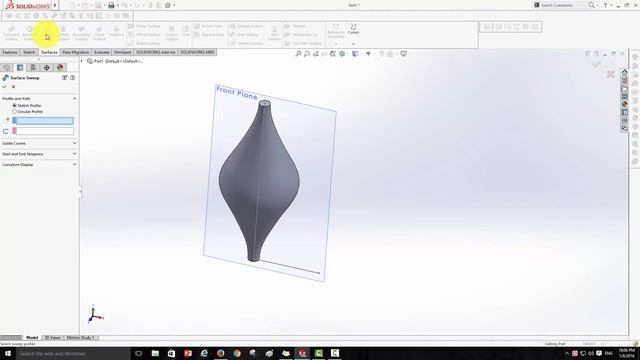Click Zoom to Area icon

click(307, 53)
